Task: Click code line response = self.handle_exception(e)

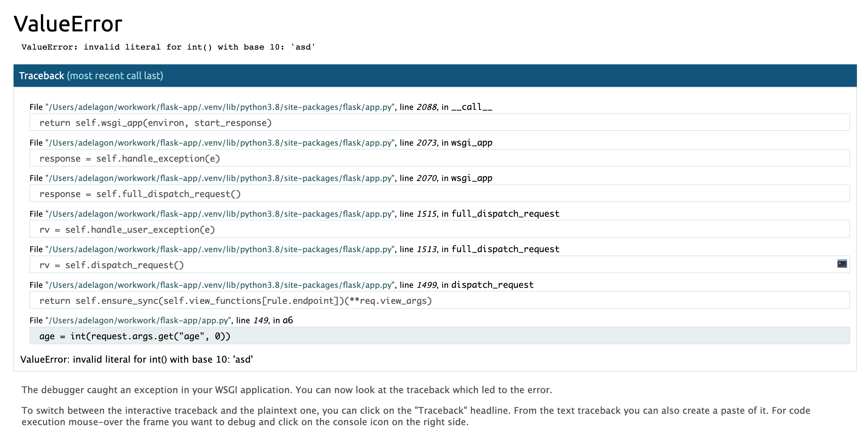Action: (440, 158)
